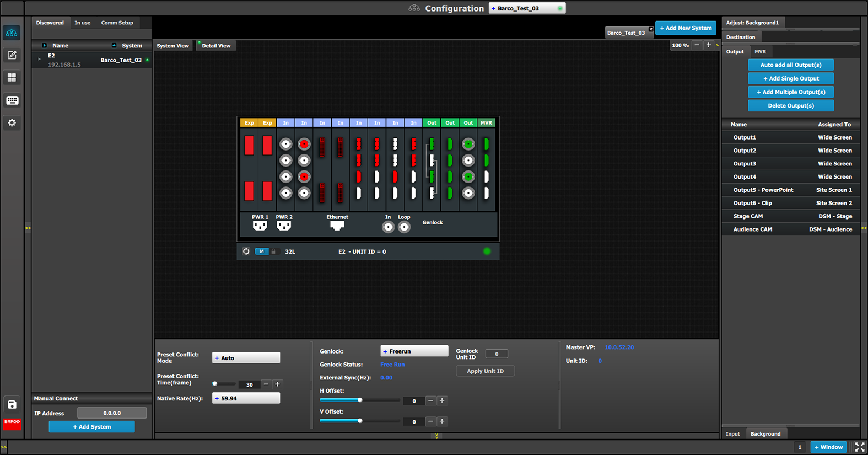Click the MVR card header
868x455 pixels.
point(486,123)
